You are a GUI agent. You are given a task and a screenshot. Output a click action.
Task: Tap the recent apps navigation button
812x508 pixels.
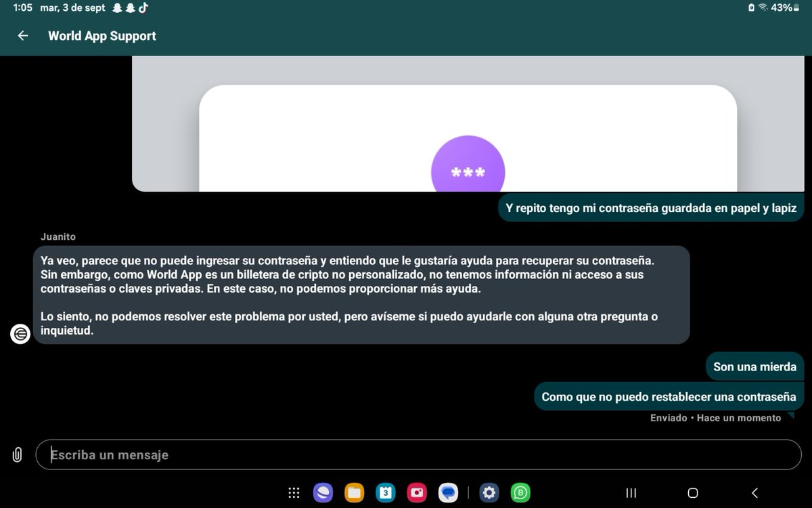631,493
